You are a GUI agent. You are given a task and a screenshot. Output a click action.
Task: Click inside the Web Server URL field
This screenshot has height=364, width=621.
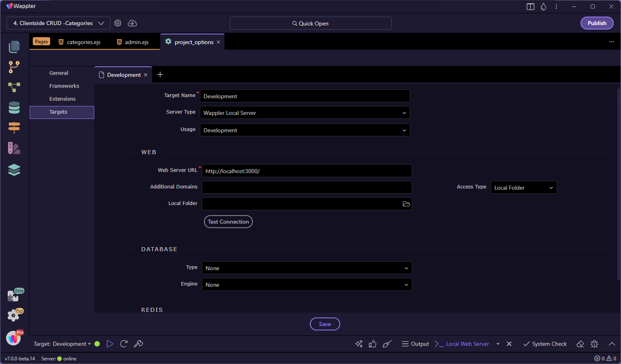click(x=306, y=171)
